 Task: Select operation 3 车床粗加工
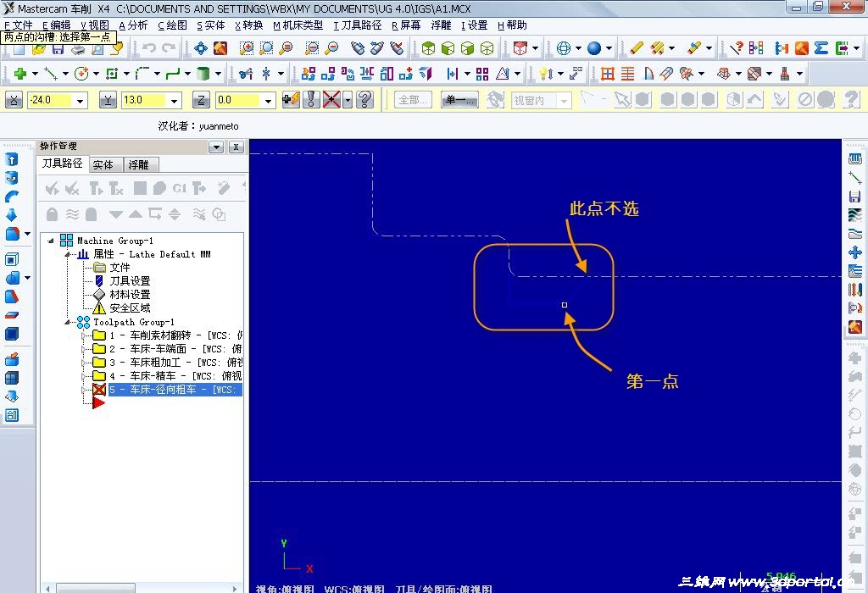pyautogui.click(x=175, y=363)
